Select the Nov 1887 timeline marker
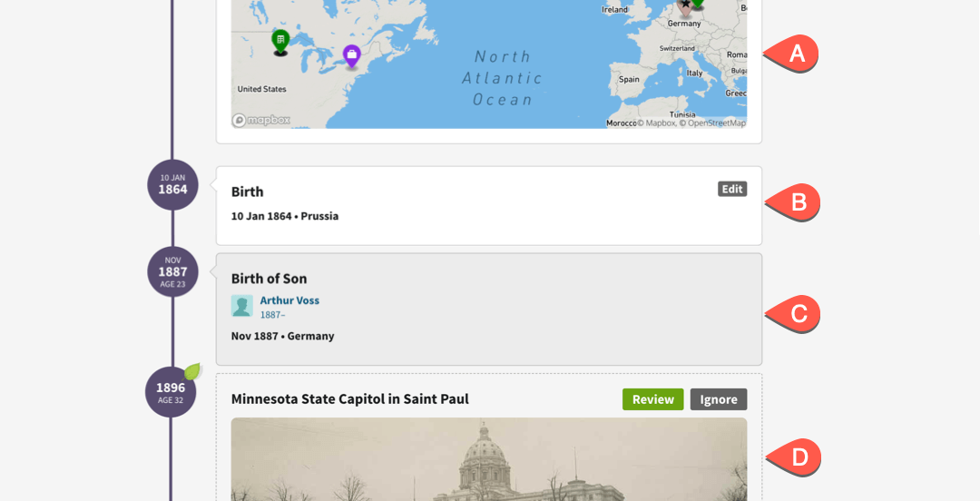Image resolution: width=980 pixels, height=501 pixels. [172, 271]
